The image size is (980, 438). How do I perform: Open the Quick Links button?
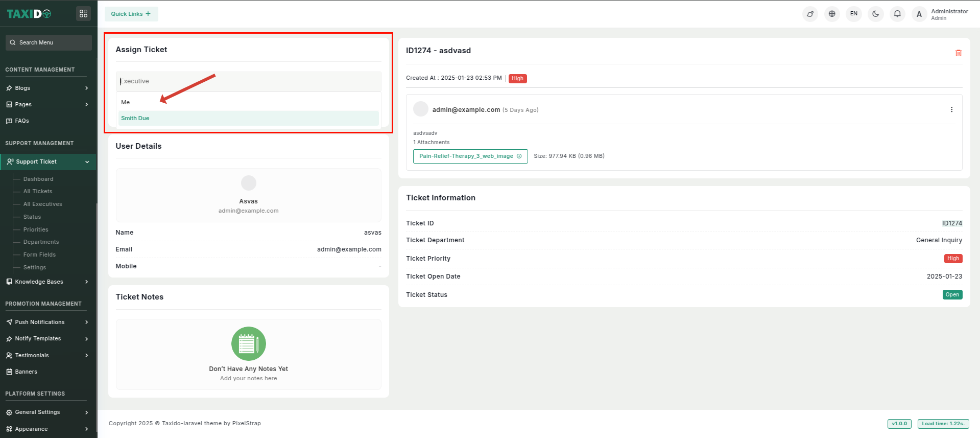point(131,14)
